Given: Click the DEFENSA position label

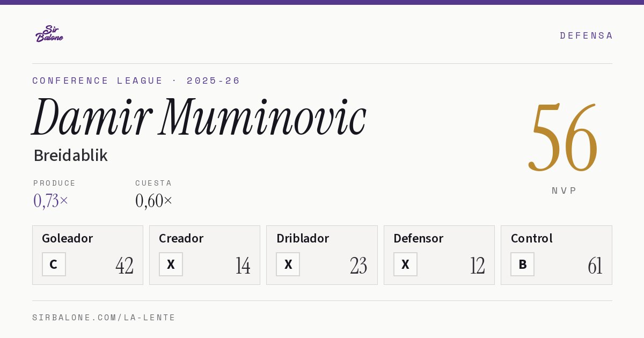Looking at the screenshot, I should coord(586,35).
